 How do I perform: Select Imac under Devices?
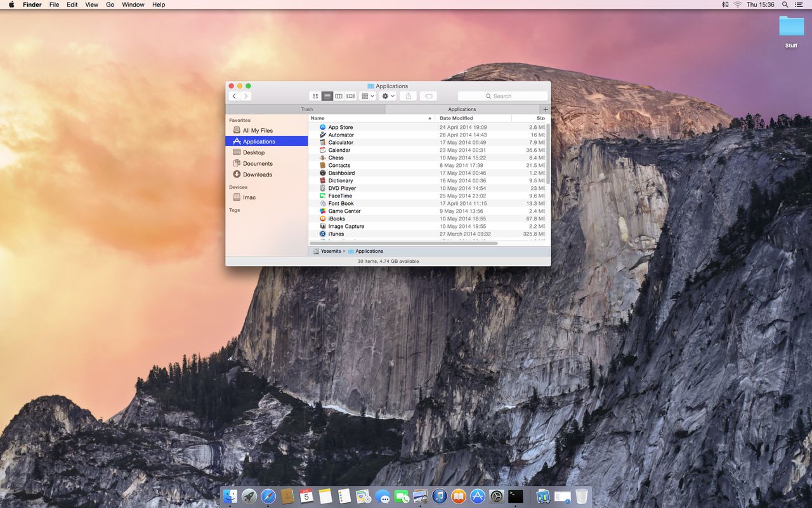266,197
